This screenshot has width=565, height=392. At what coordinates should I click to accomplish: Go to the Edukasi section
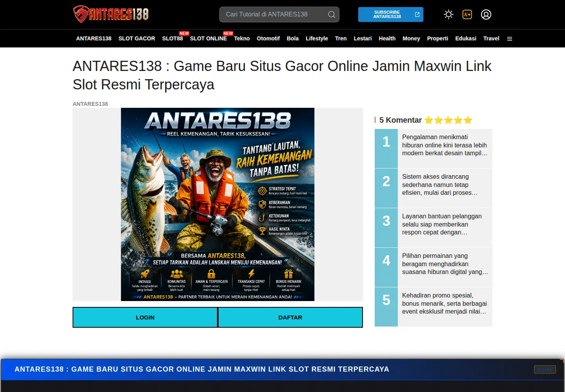pos(466,38)
